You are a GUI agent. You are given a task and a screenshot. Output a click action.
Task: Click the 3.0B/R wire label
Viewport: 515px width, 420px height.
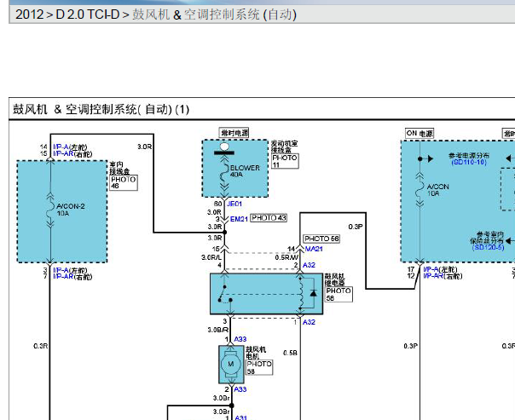[218, 330]
